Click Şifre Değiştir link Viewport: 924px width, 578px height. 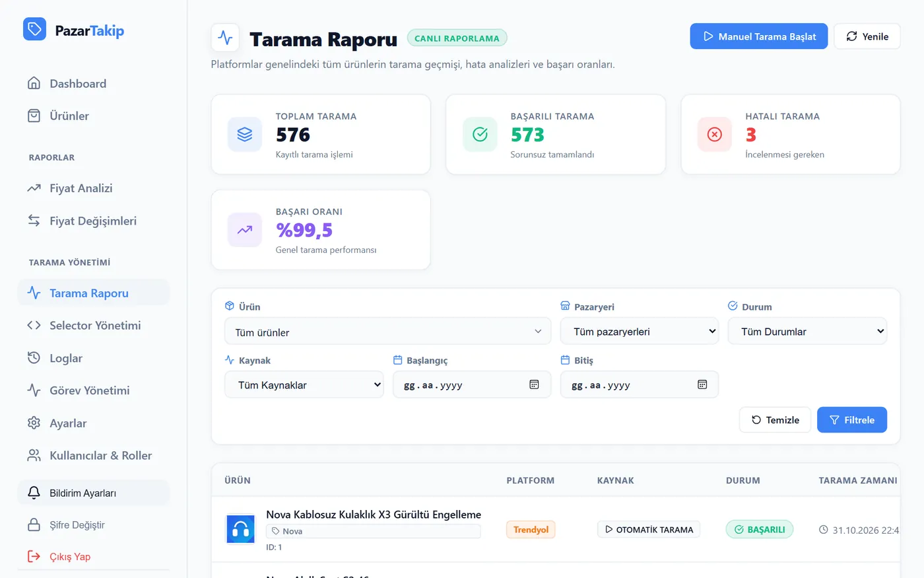[93, 524]
